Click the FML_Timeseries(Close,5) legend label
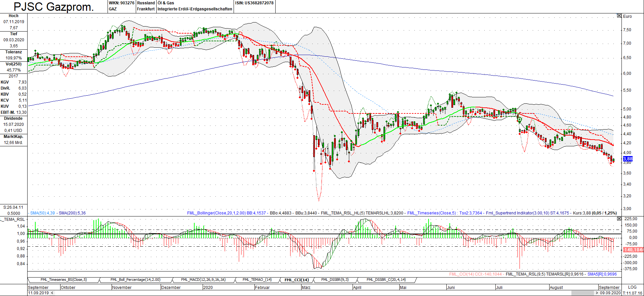 click(x=432, y=213)
